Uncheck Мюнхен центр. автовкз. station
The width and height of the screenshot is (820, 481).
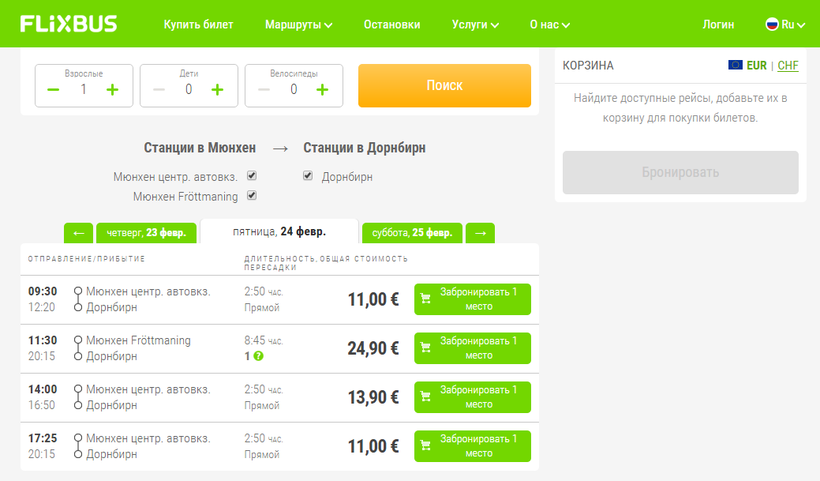pyautogui.click(x=252, y=176)
